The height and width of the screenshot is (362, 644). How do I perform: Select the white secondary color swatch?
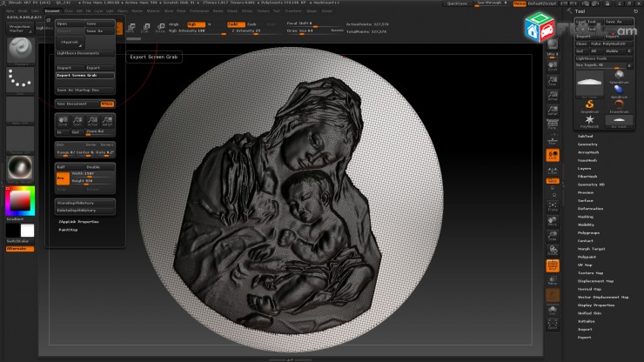27,231
